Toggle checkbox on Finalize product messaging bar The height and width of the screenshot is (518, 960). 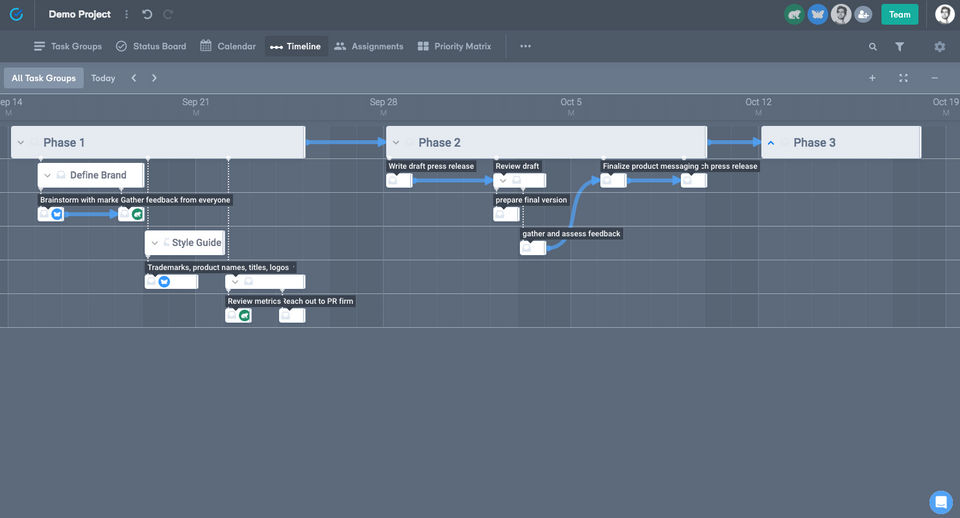point(607,180)
